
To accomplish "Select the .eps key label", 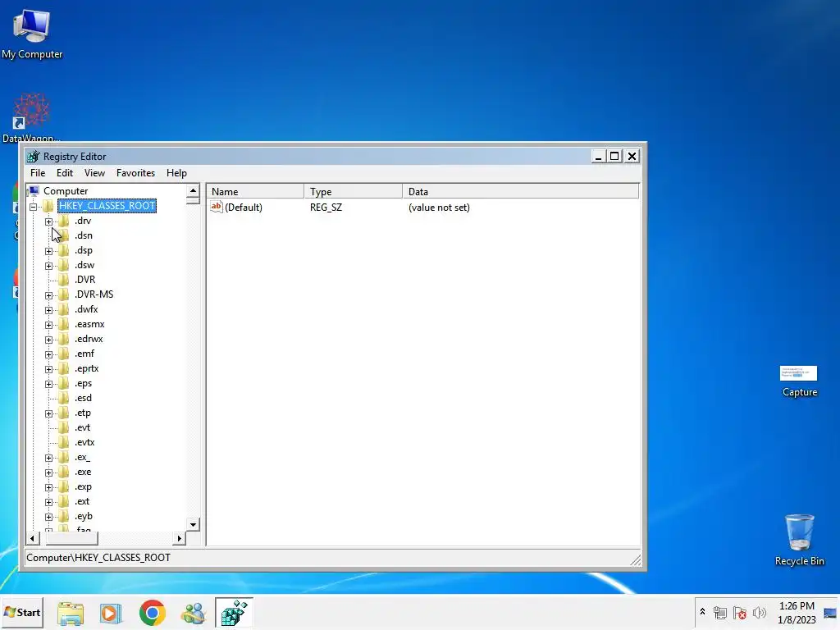I will (x=84, y=383).
